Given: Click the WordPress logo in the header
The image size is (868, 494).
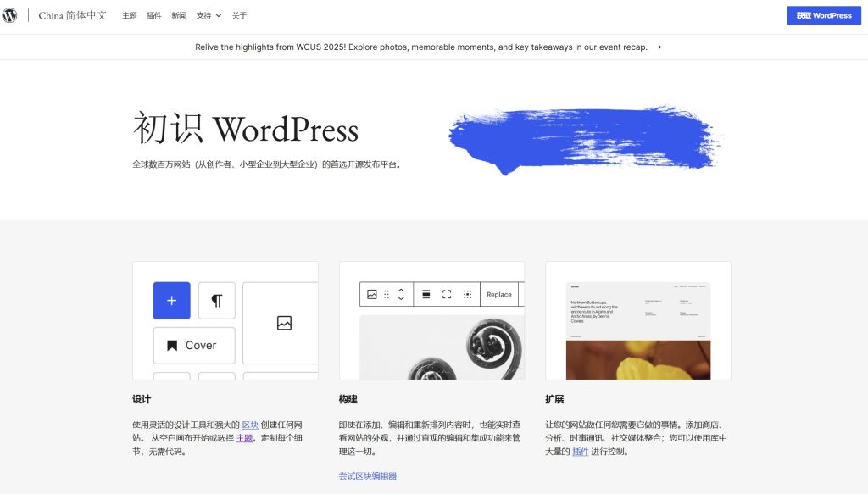Looking at the screenshot, I should (9, 15).
